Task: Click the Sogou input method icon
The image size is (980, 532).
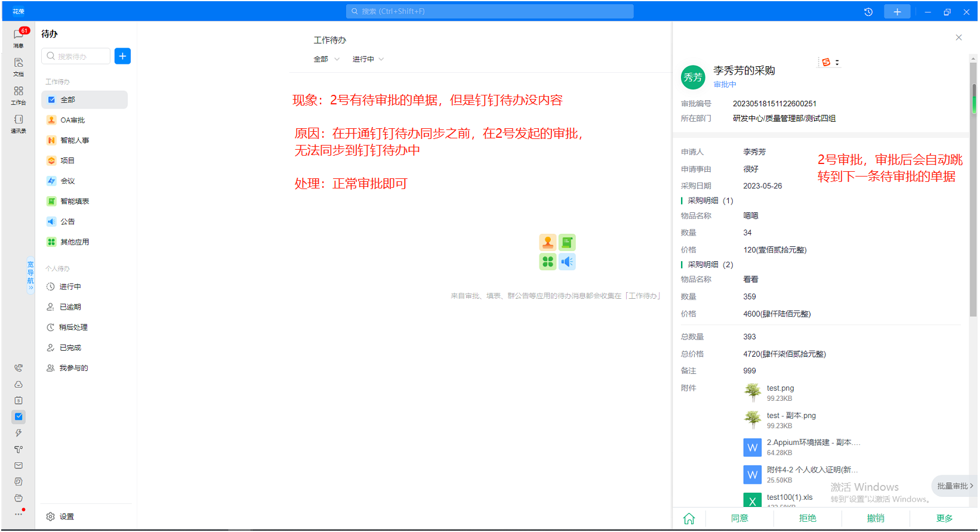Action: 826,62
